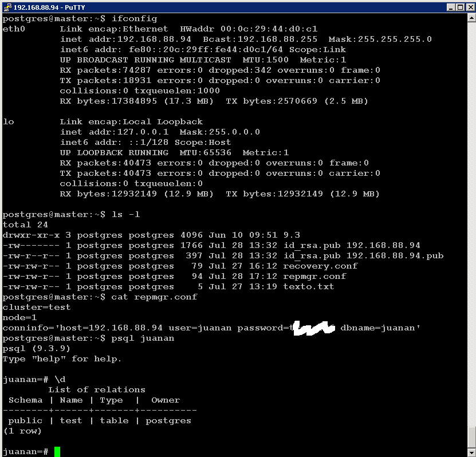Click the scrollbar down arrow
Screen dimensions: 476x457
tap(471, 451)
